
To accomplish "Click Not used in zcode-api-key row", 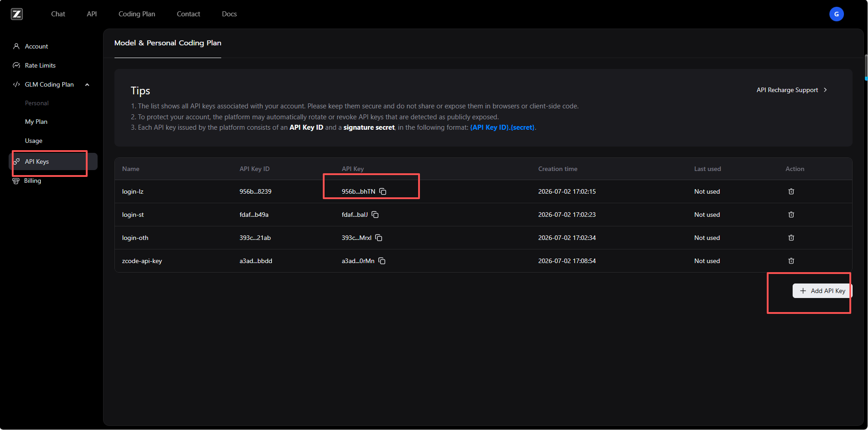I will point(707,261).
